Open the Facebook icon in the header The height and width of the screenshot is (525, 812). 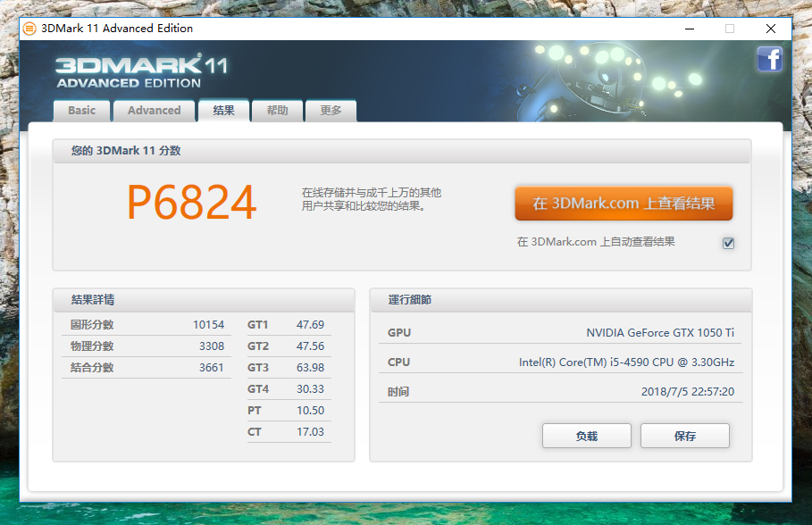click(769, 60)
